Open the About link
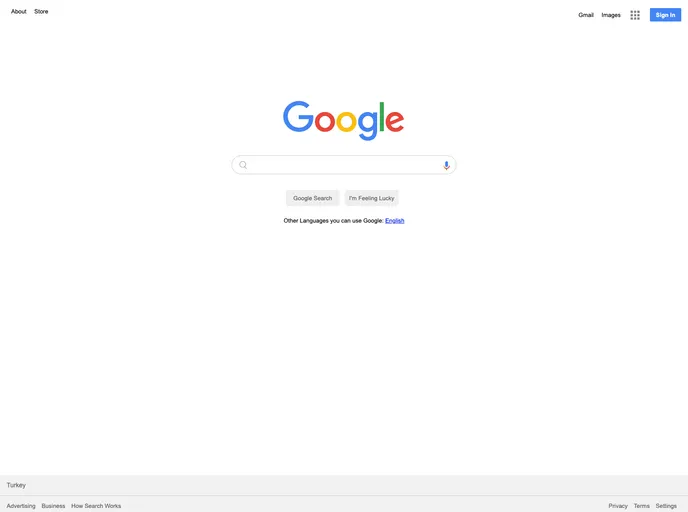The width and height of the screenshot is (688, 512). (18, 11)
